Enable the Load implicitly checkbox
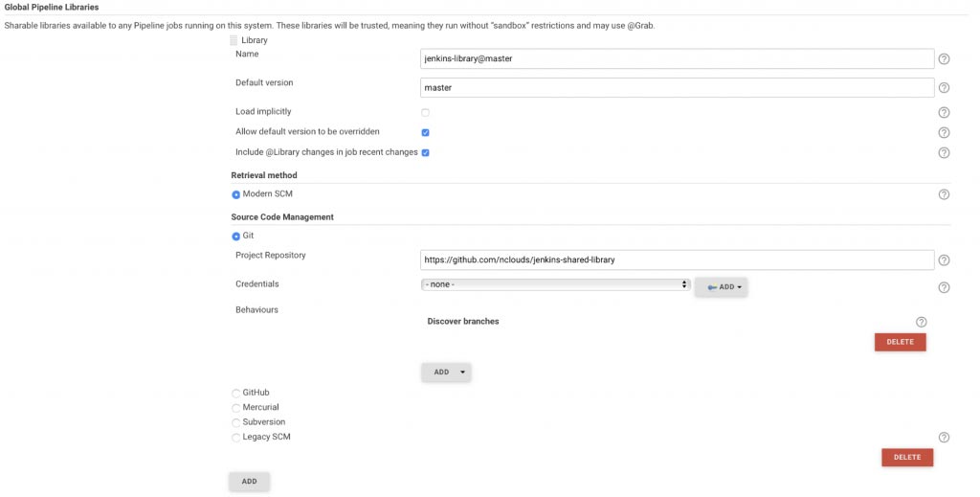The width and height of the screenshot is (980, 497). 425,113
